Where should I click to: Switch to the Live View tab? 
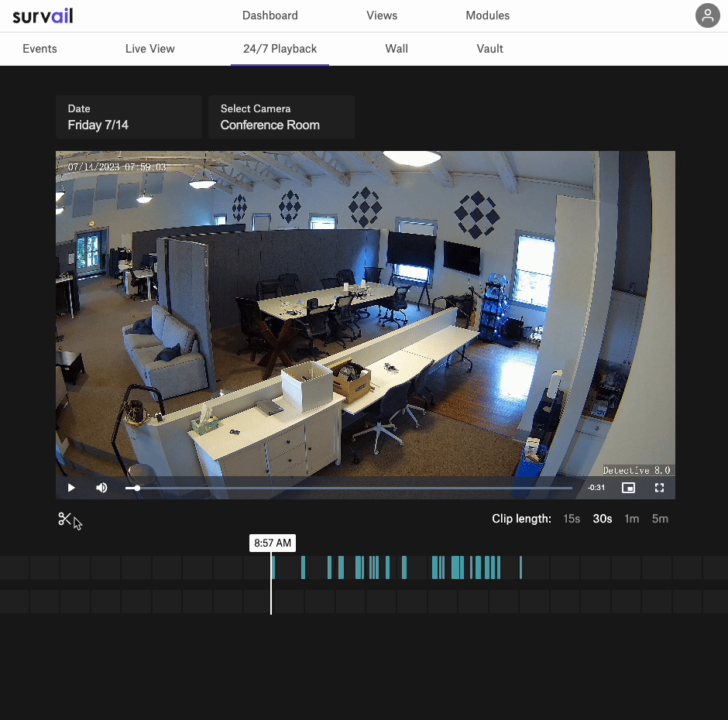pos(150,49)
